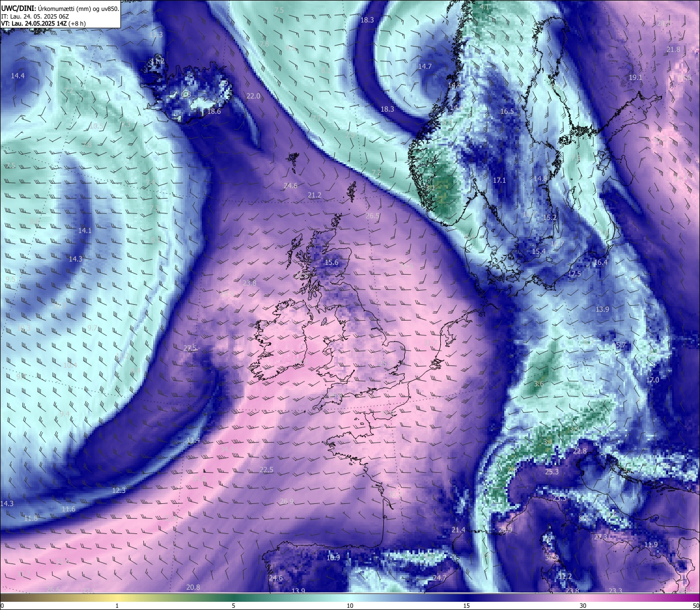Click the value 24.7 near the Pyrenees coast
Image resolution: width=700 pixels, height=610 pixels.
[x=440, y=578]
